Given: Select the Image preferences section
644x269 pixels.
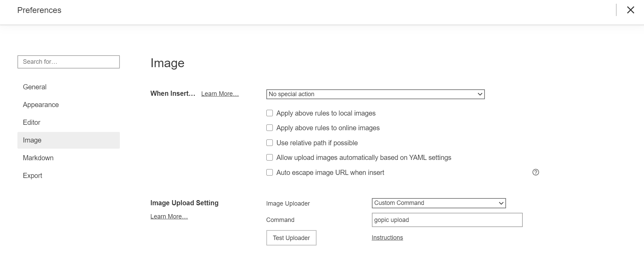Looking at the screenshot, I should coord(32,140).
